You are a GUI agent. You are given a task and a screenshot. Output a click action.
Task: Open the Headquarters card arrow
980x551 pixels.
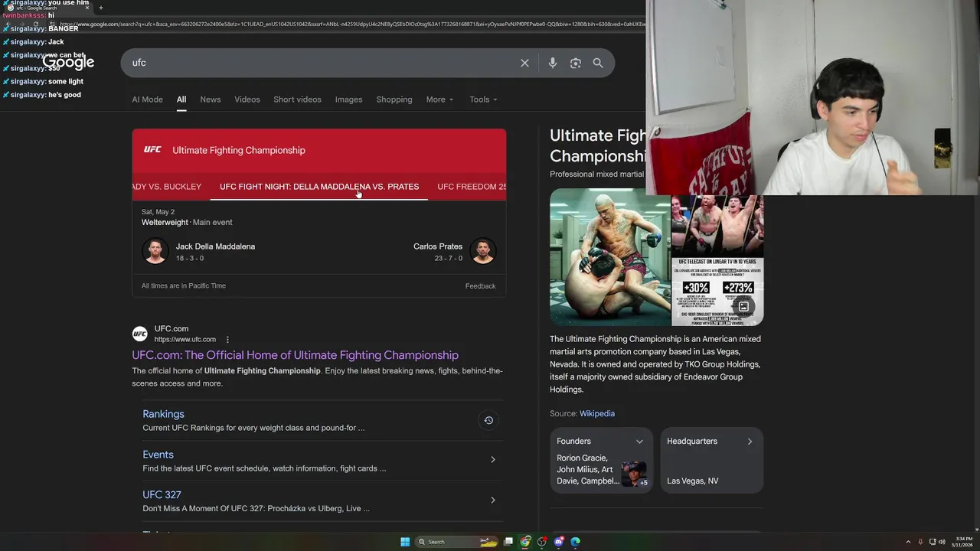tap(750, 442)
